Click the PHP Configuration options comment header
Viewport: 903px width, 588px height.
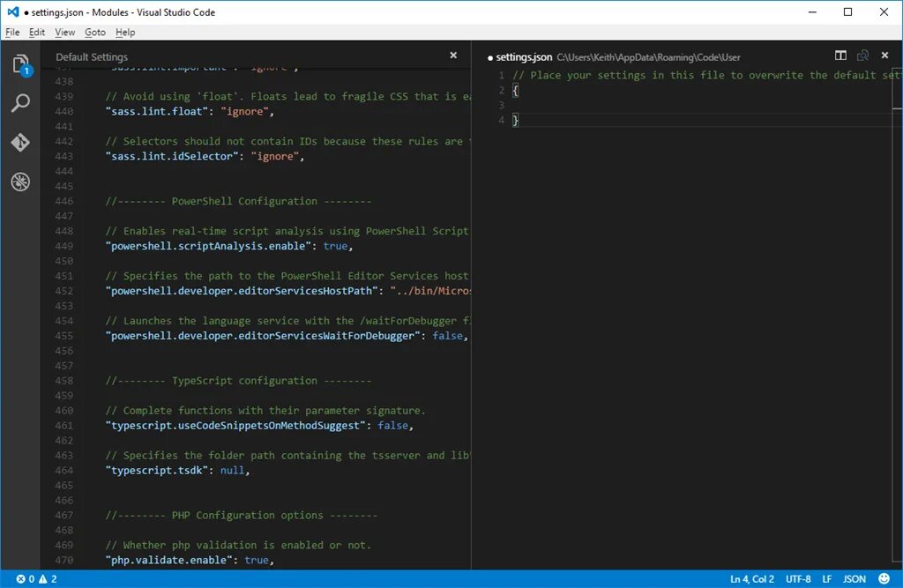(242, 516)
